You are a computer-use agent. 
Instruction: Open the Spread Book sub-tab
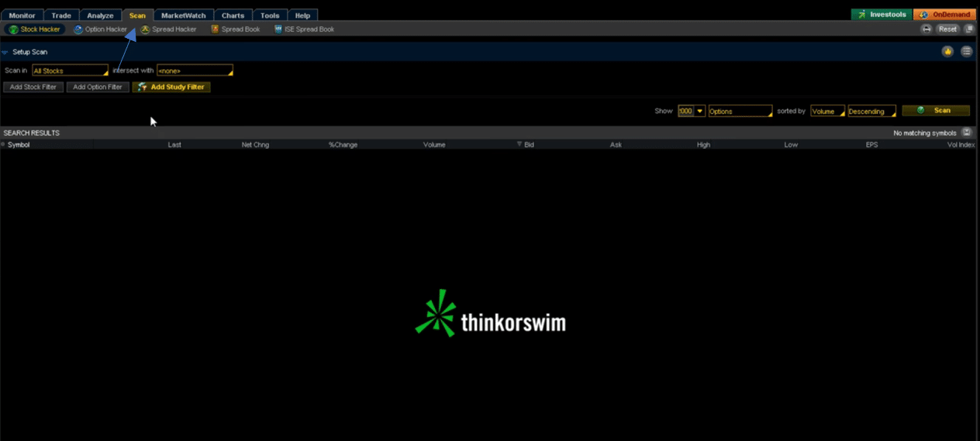pos(235,29)
